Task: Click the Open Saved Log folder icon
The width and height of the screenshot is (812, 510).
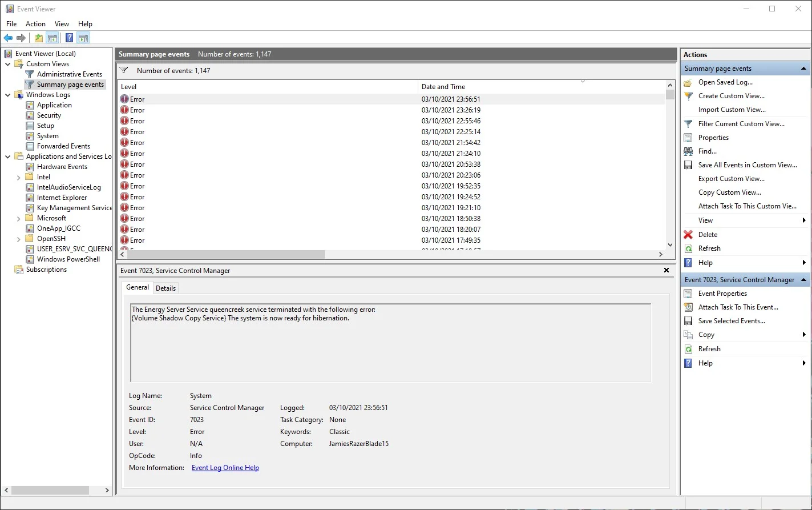Action: [688, 82]
